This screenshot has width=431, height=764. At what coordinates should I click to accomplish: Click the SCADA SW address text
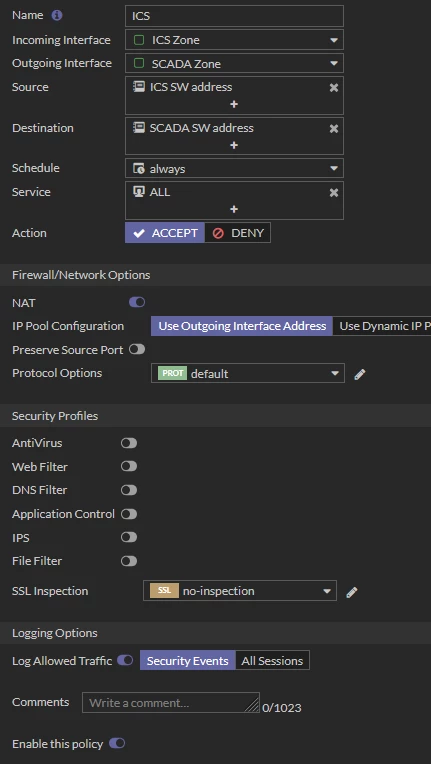[x=202, y=128]
